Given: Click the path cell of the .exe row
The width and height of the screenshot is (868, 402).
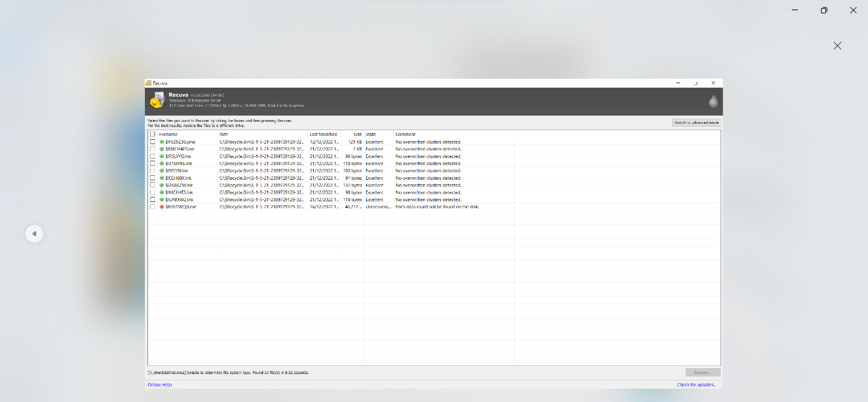Looking at the screenshot, I should (262, 206).
